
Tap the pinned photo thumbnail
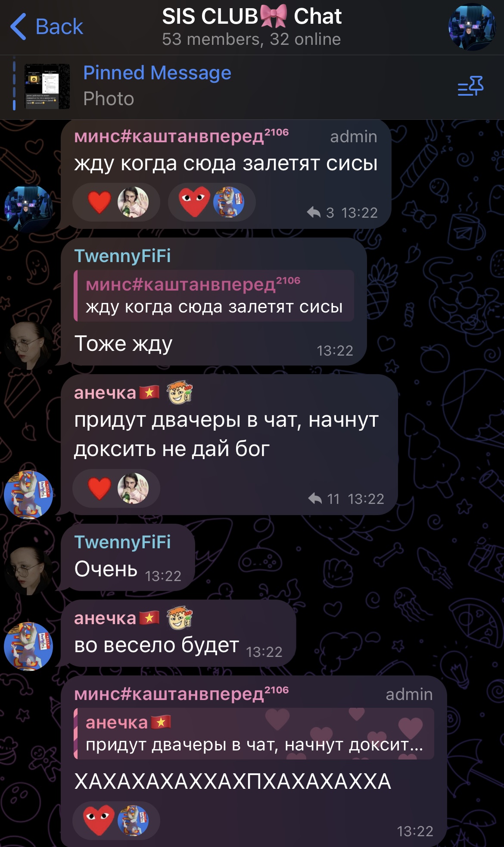click(x=47, y=87)
